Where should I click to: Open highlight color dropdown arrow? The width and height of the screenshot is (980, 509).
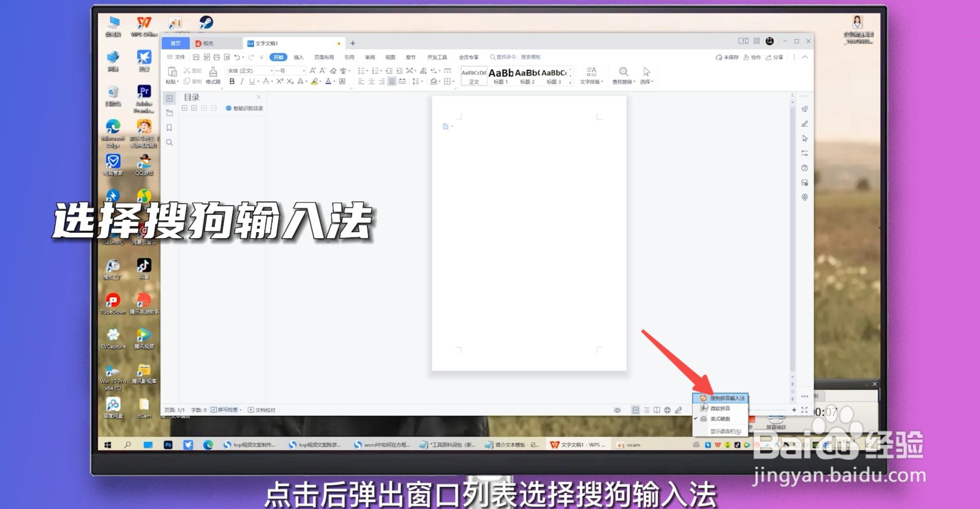[320, 81]
